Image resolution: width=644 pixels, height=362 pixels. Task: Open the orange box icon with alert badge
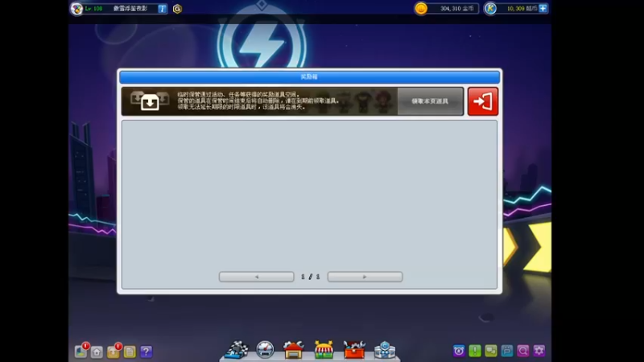pyautogui.click(x=114, y=351)
